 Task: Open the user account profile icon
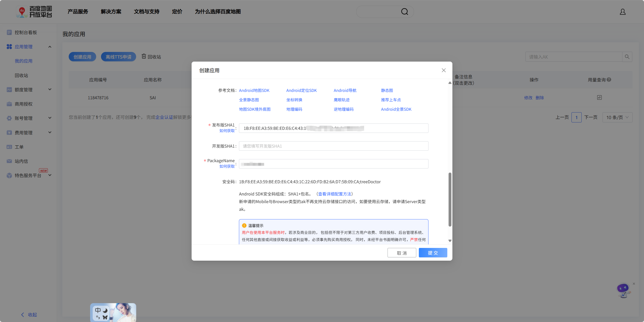pyautogui.click(x=622, y=12)
